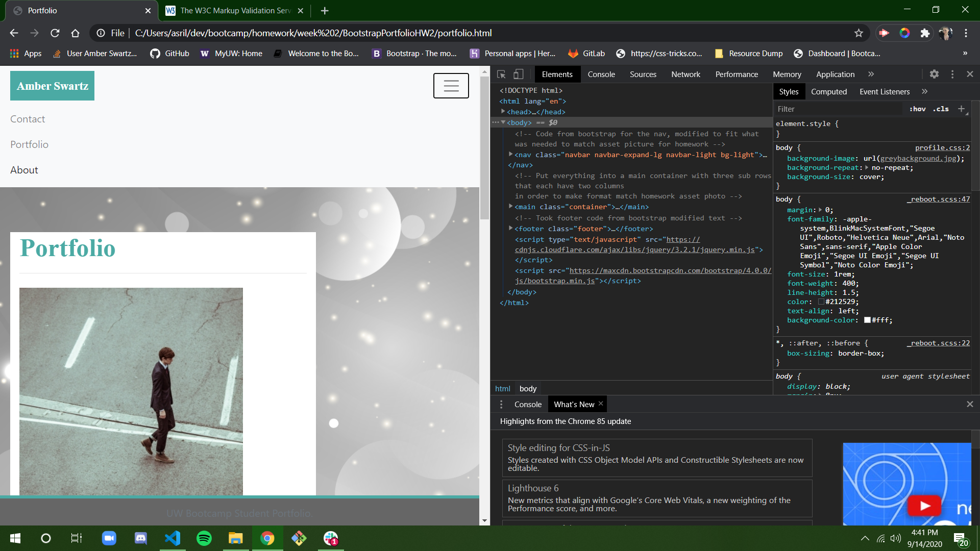Image resolution: width=980 pixels, height=551 pixels.
Task: Open the Chrome Extensions puzzle icon
Action: pos(925,33)
